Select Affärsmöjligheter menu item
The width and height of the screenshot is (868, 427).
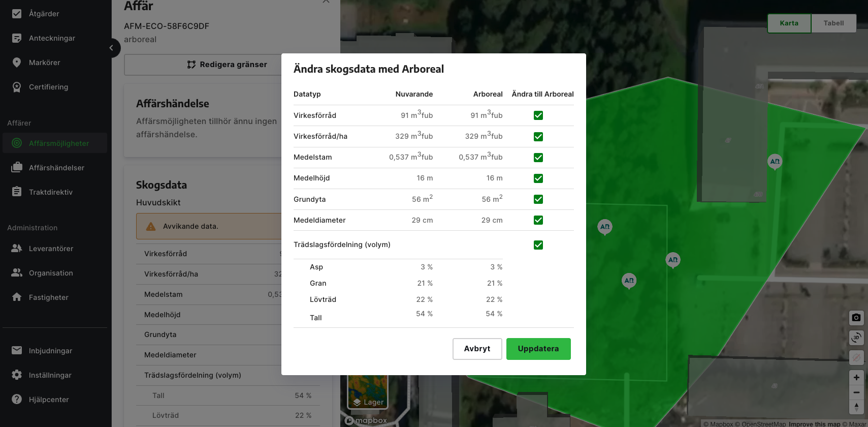point(55,143)
